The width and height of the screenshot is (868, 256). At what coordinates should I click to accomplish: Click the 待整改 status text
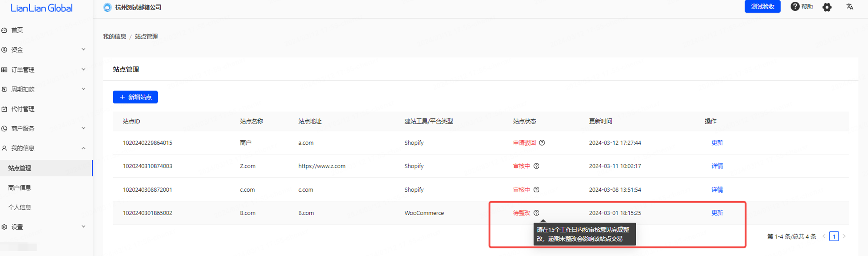(x=522, y=213)
